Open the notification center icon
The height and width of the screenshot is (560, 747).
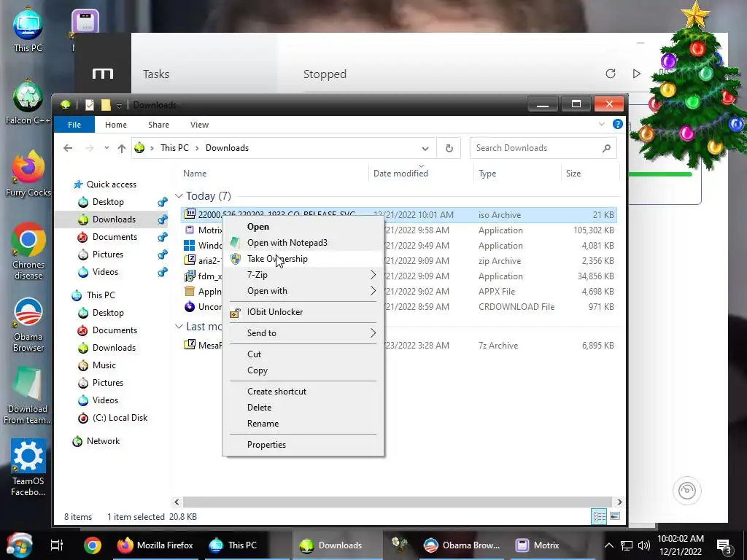click(724, 546)
